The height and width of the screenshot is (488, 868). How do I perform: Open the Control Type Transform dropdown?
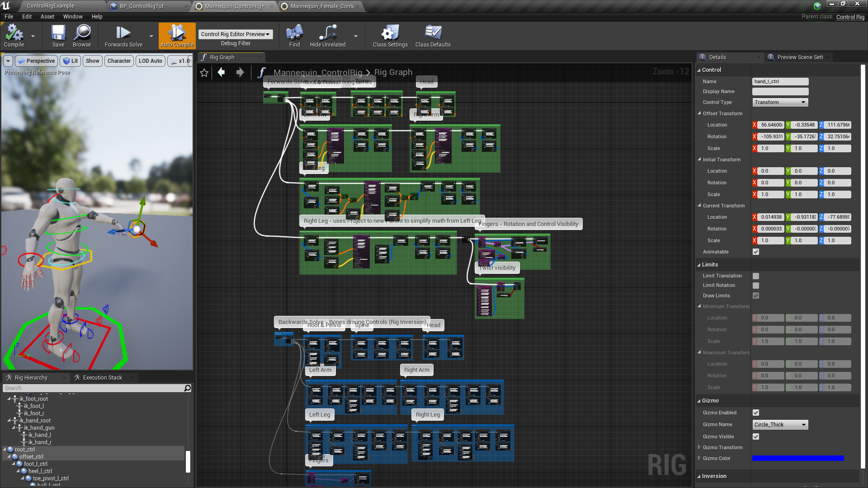pos(780,103)
